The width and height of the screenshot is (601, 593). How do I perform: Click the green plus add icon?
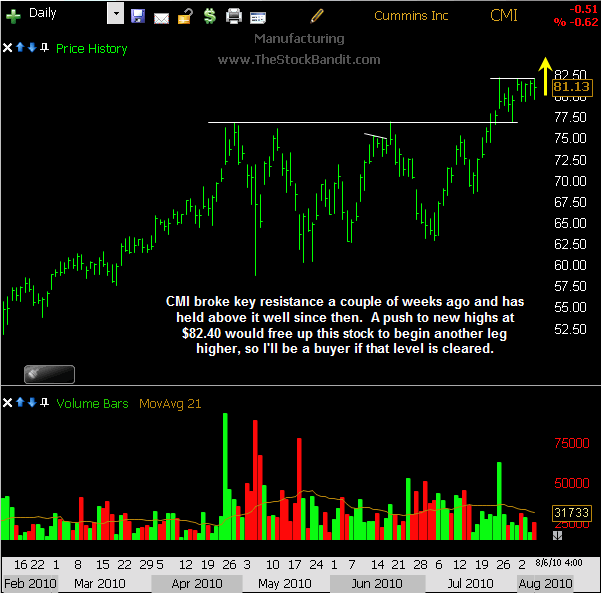[14, 16]
